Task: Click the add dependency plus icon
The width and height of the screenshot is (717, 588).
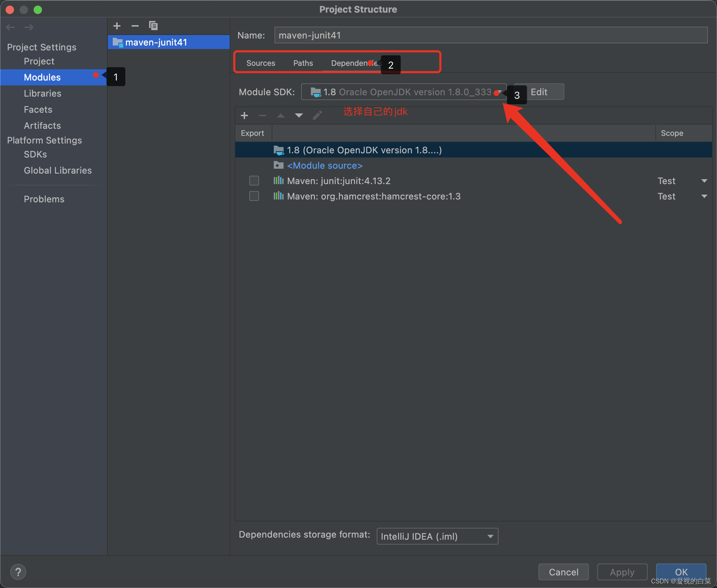Action: pos(244,115)
